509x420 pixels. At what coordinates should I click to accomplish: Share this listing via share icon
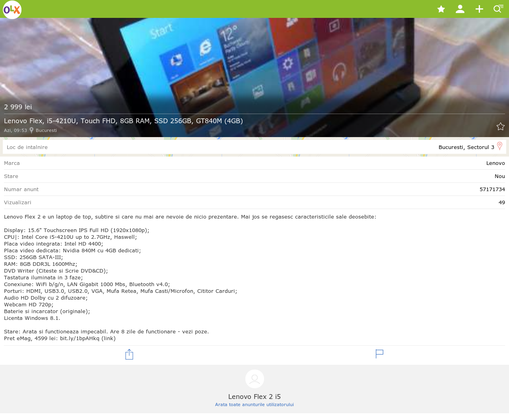pos(129,354)
